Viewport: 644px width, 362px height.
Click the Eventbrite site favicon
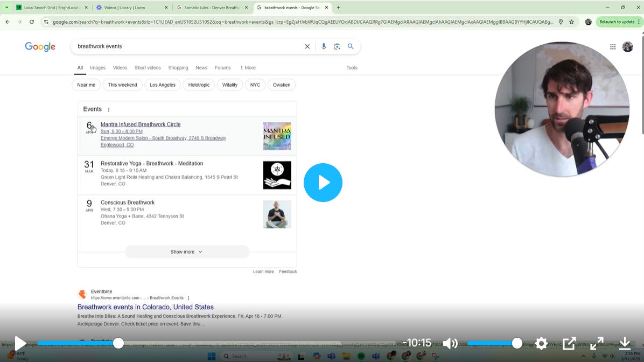click(x=82, y=294)
